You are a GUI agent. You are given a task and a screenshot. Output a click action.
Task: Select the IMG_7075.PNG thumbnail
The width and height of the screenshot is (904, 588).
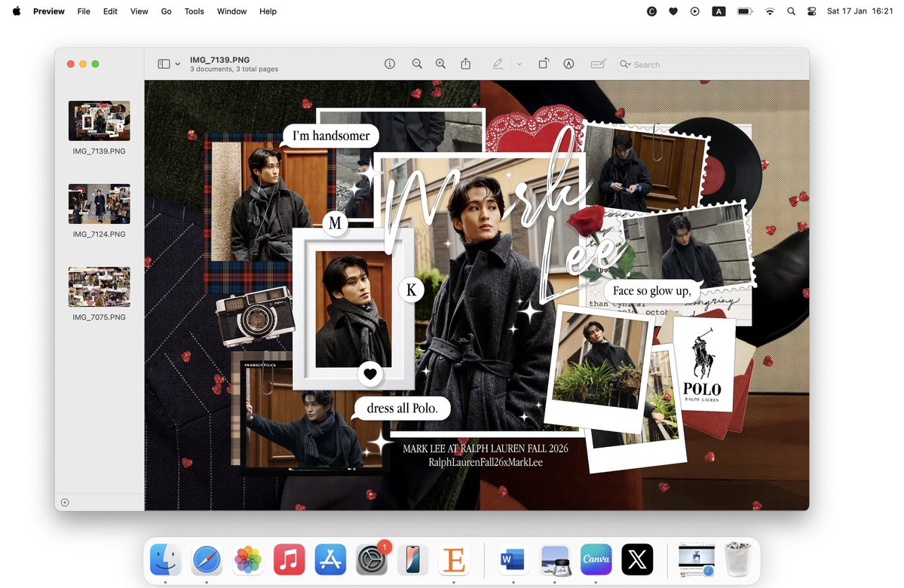(100, 286)
